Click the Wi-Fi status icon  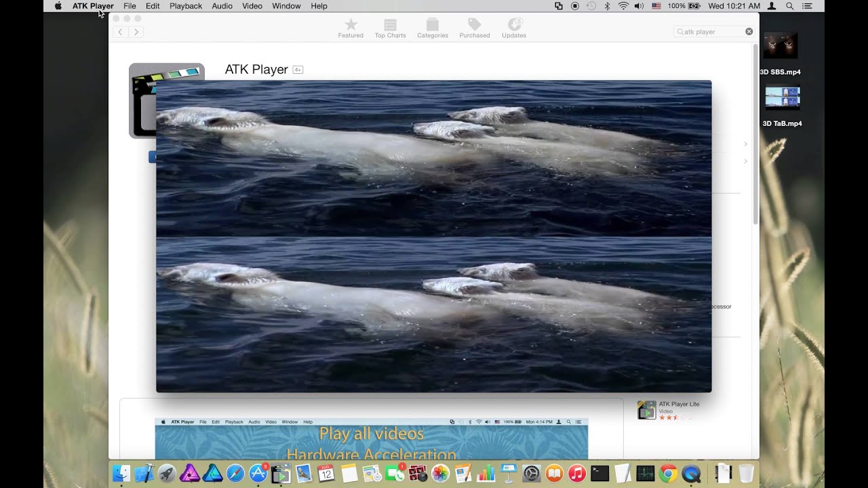623,6
